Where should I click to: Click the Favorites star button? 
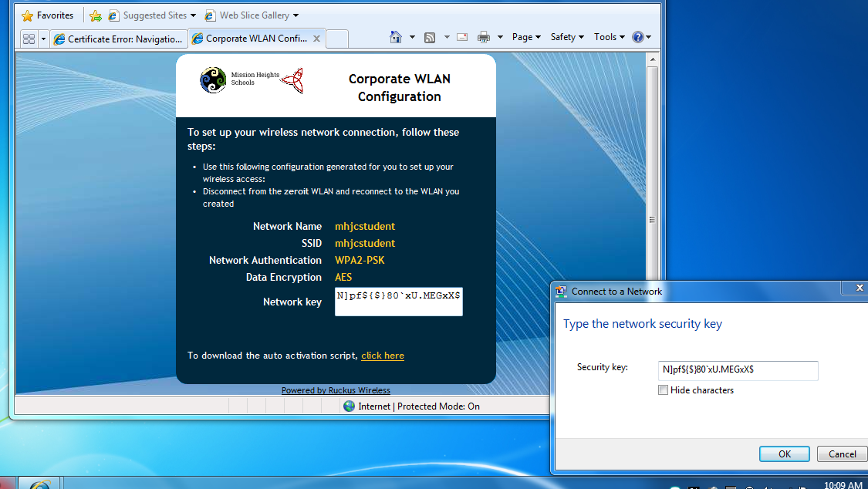tap(47, 15)
